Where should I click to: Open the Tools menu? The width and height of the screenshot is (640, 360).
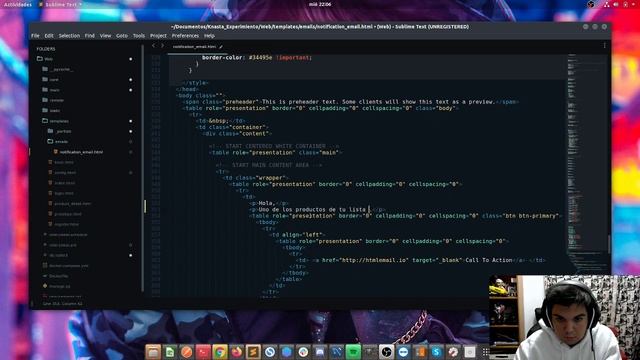tap(139, 36)
